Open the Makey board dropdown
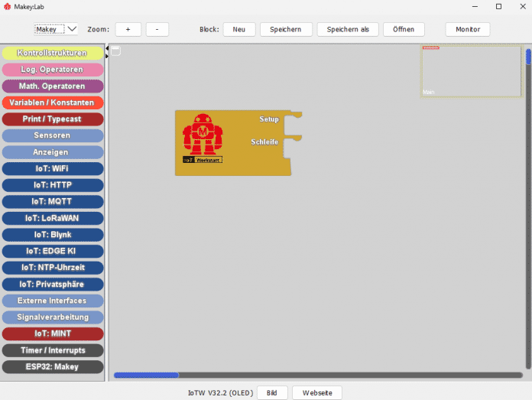Viewport: 532px width, 400px height. coord(57,29)
